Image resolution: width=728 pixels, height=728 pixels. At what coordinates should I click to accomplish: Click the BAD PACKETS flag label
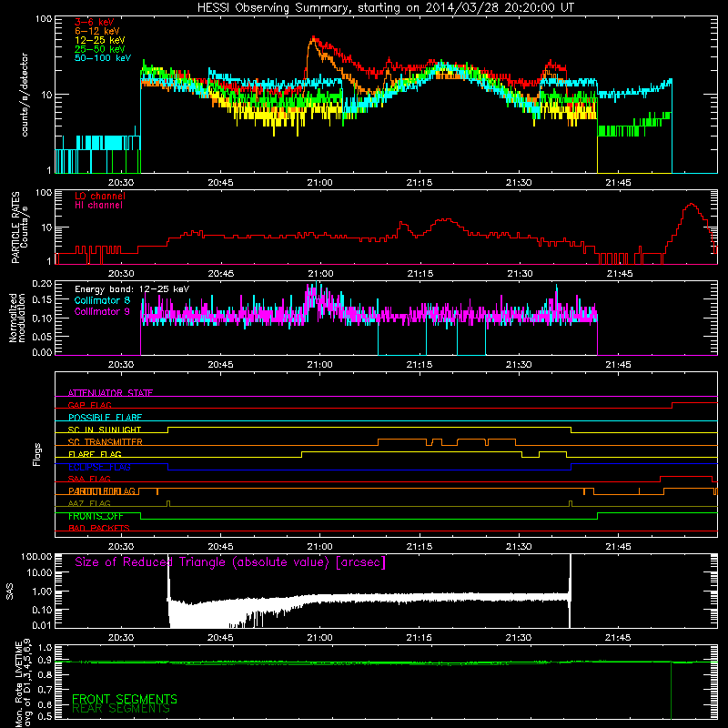99,528
